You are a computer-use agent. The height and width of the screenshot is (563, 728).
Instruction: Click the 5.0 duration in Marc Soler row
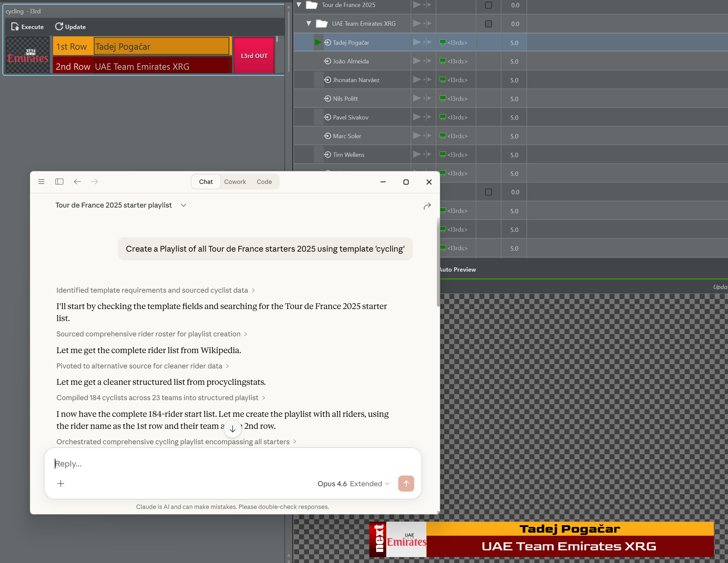pyautogui.click(x=514, y=136)
